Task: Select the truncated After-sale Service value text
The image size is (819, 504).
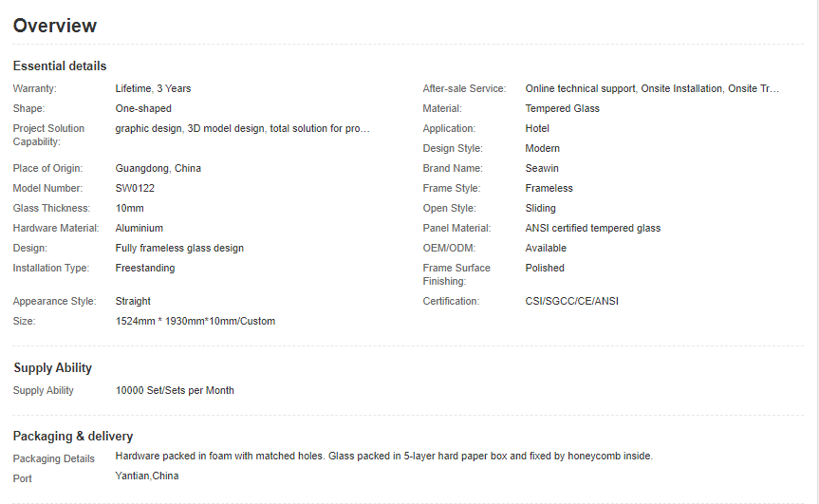Action: tap(652, 88)
